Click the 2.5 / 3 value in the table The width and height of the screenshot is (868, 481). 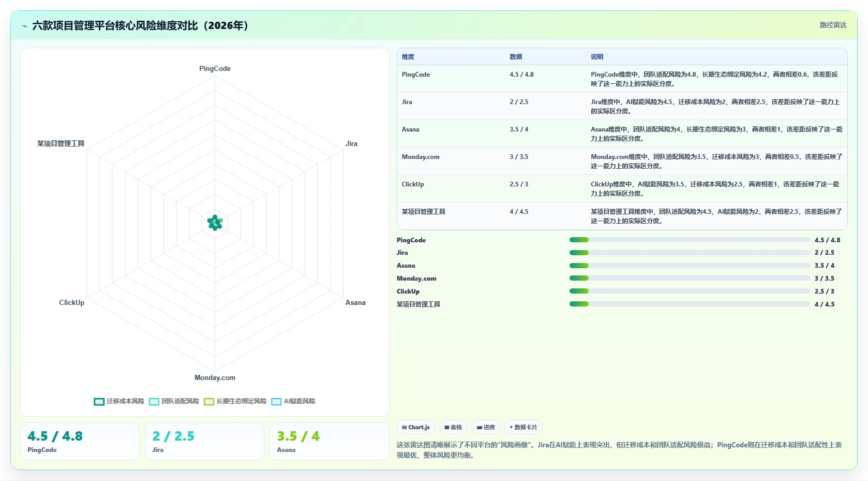coord(519,184)
